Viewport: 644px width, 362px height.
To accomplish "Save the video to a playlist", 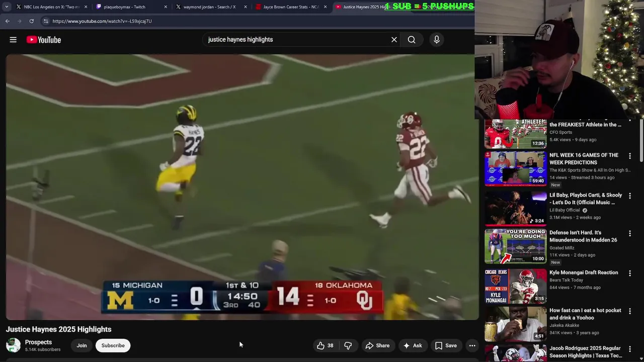I will click(x=446, y=345).
